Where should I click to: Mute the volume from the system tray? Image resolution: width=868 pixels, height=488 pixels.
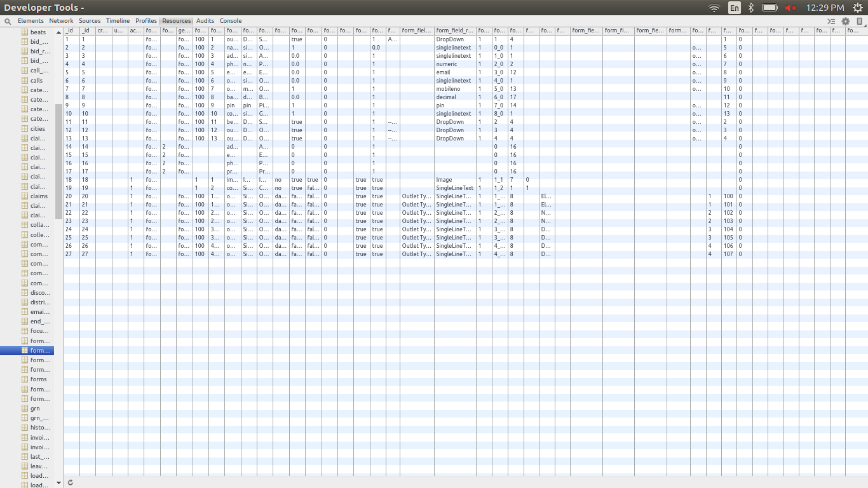(790, 8)
